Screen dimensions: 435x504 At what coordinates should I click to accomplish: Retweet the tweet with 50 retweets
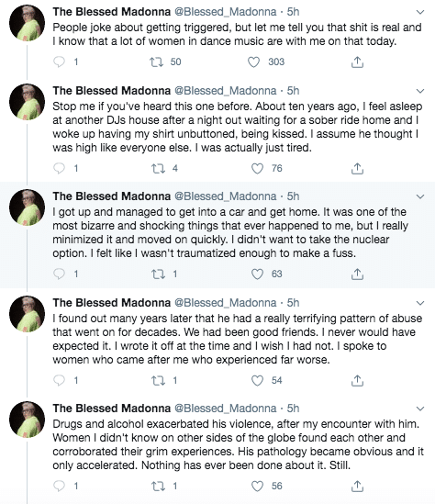click(x=156, y=62)
